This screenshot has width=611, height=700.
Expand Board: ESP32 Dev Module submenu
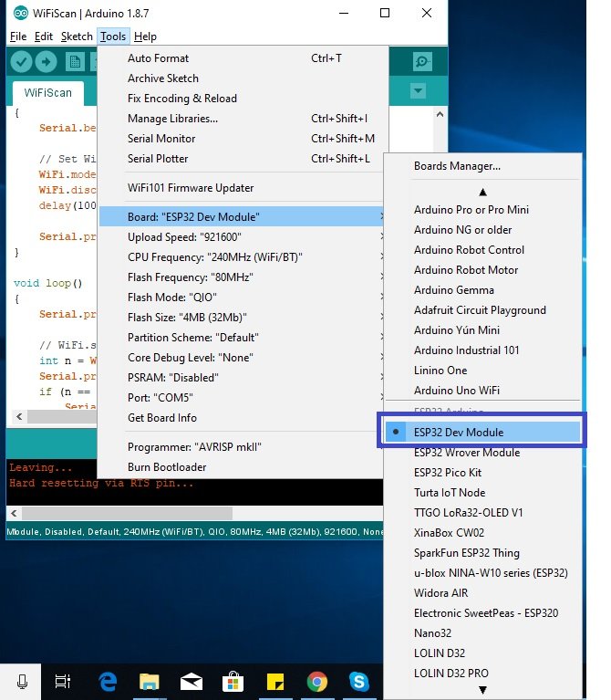click(241, 217)
